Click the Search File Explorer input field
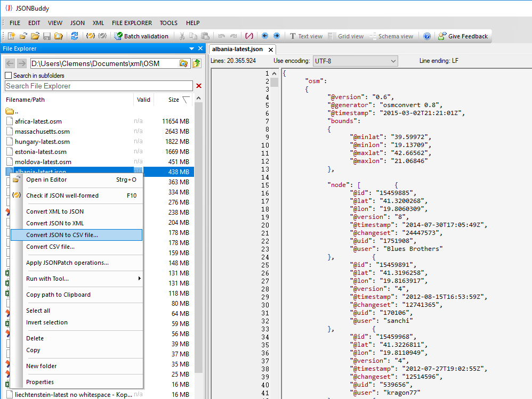Image resolution: width=532 pixels, height=399 pixels. click(99, 86)
